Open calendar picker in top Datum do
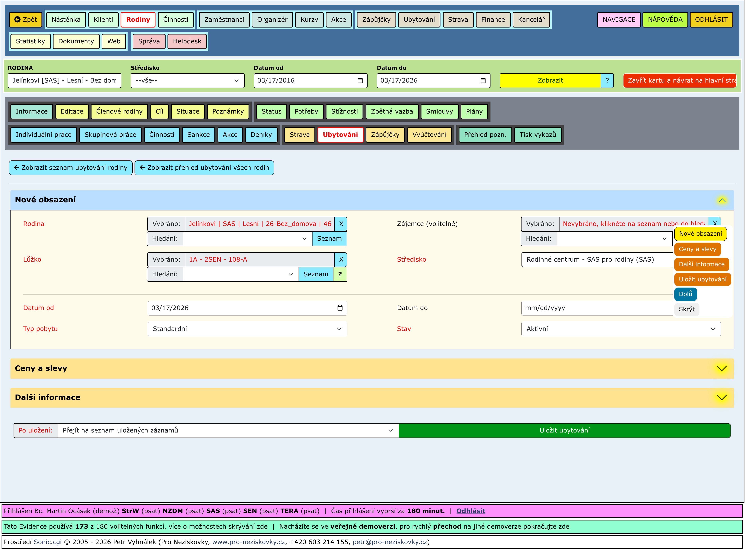Screen dimensions: 746x560 (x=483, y=81)
